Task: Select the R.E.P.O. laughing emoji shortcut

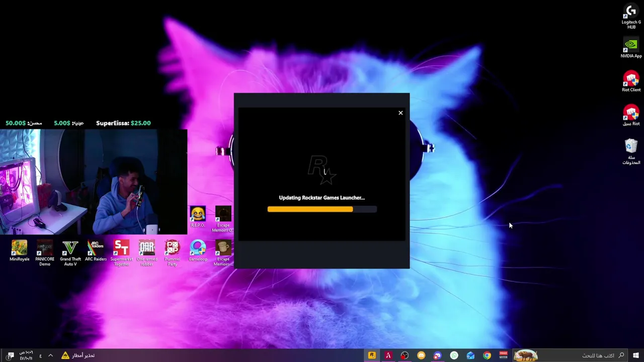Action: pos(198,217)
